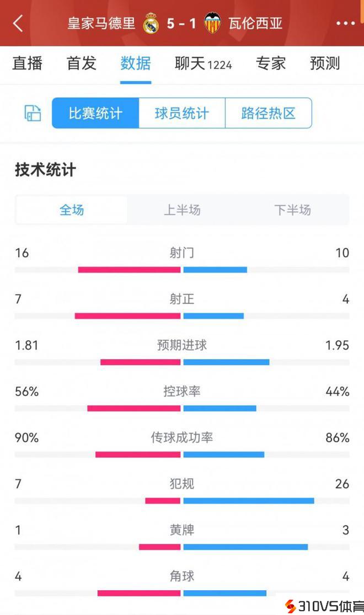Tap the 皇家马德里 team name
Image resolution: width=364 pixels, height=615 pixels.
click(x=101, y=24)
